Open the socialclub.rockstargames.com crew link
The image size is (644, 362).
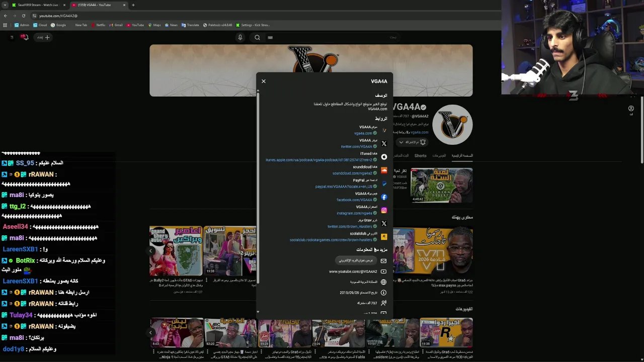331,240
